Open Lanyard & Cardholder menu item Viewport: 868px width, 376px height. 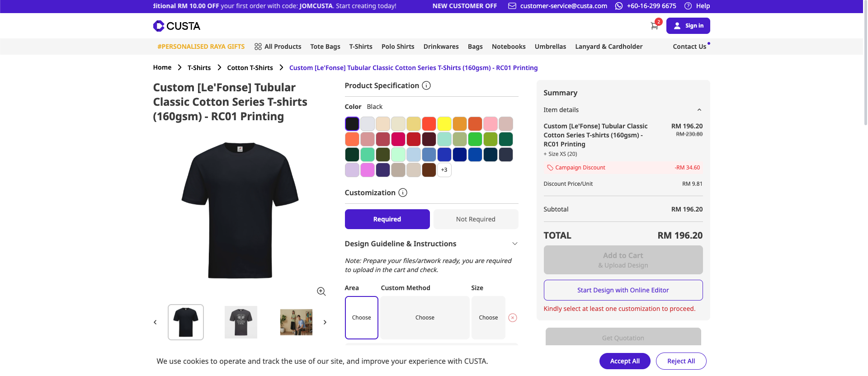(609, 47)
